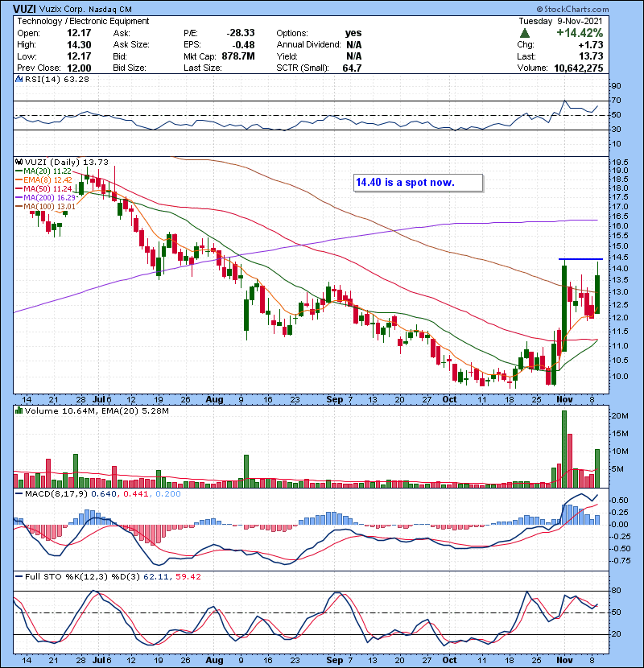This screenshot has width=644, height=668.
Task: Click the Ask Size: label
Action: [x=131, y=45]
